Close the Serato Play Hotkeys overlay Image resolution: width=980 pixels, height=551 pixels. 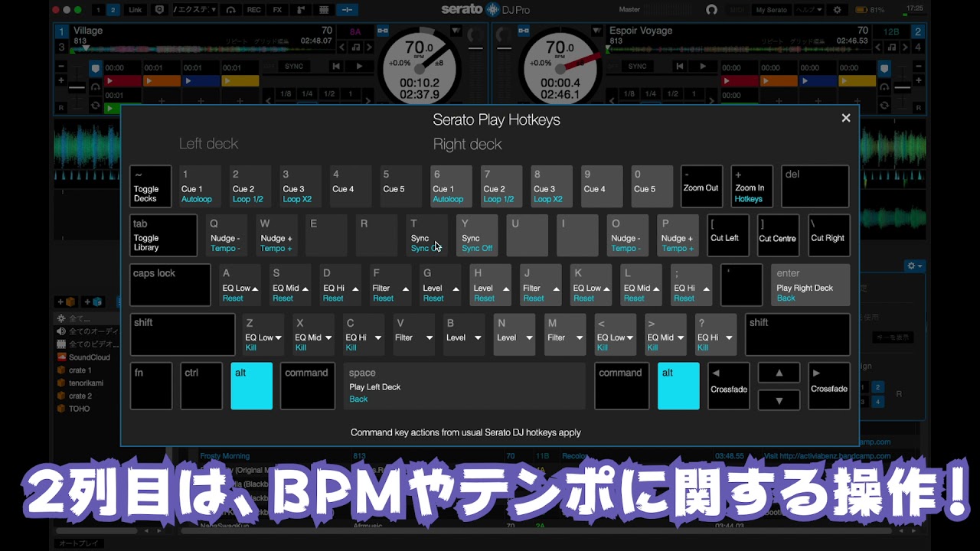click(846, 118)
